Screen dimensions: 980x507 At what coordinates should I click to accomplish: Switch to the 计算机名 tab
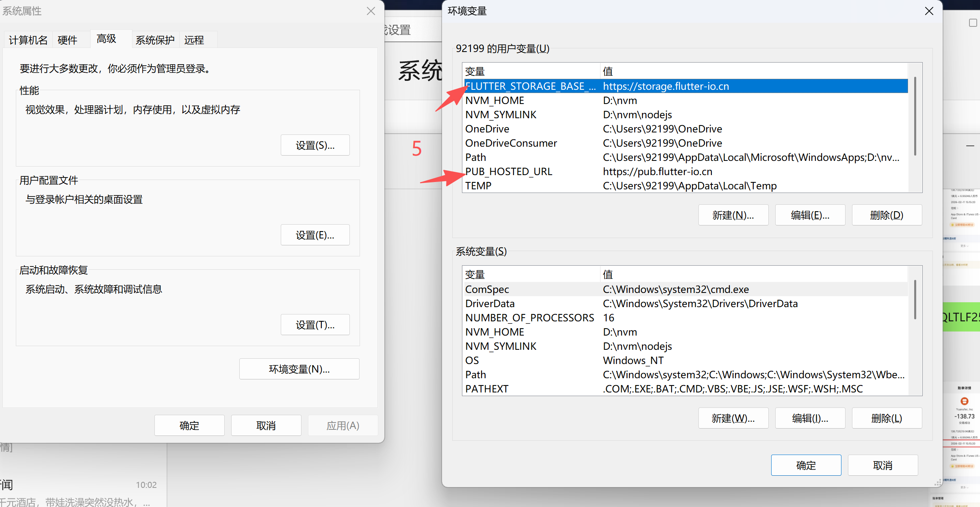coord(28,40)
